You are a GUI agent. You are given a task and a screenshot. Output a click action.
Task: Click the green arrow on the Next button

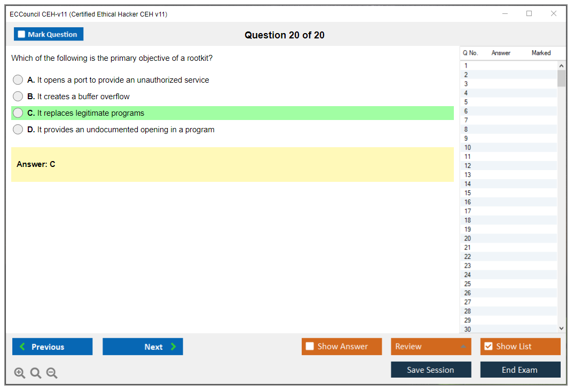tap(173, 347)
